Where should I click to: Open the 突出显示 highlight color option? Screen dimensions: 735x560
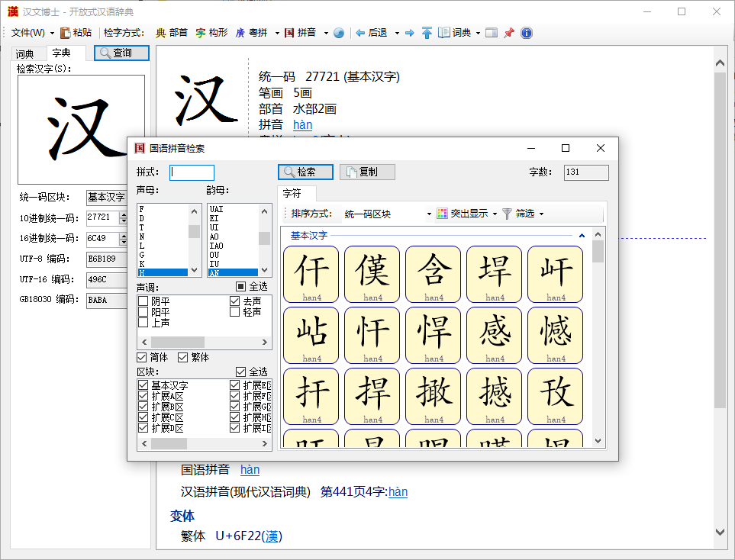(467, 214)
